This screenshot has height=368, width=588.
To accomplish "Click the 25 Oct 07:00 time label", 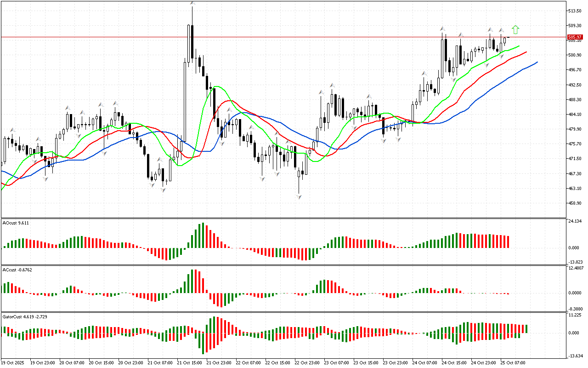I will [513, 363].
